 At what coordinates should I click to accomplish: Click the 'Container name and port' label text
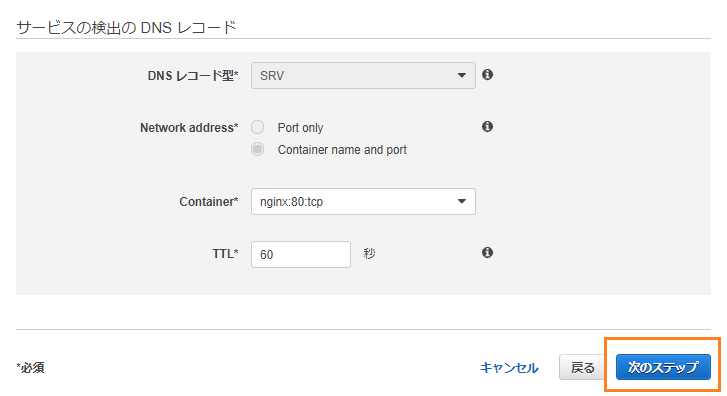coord(342,150)
